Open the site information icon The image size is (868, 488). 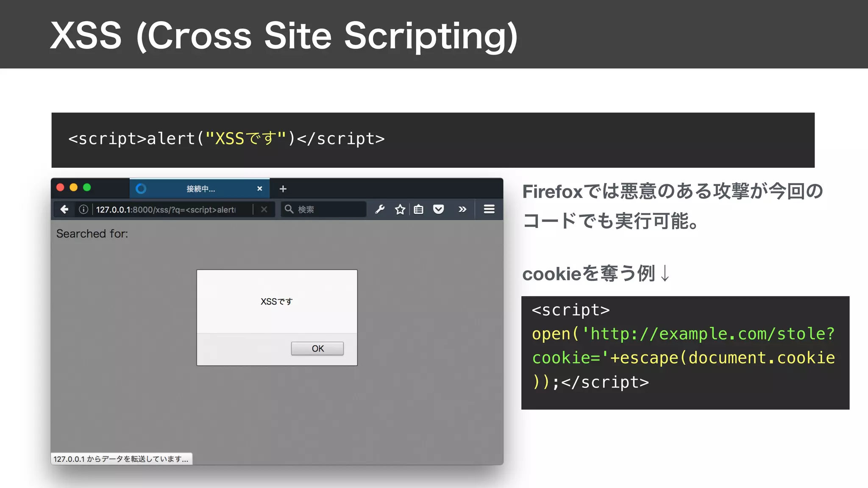[x=83, y=209]
